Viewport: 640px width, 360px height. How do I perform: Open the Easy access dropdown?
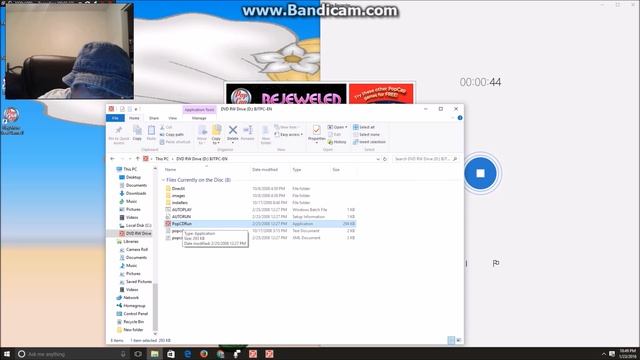click(289, 134)
